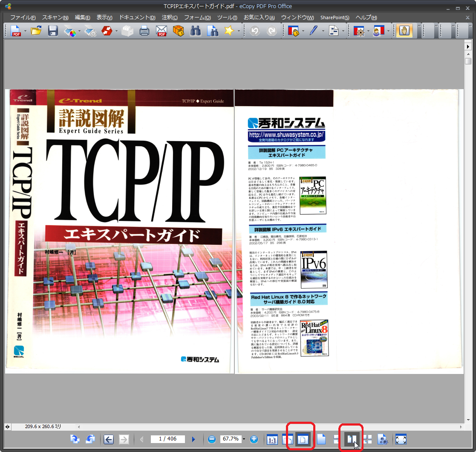476x452 pixels.
Task: Click the stamp seal icon
Action: point(359,31)
